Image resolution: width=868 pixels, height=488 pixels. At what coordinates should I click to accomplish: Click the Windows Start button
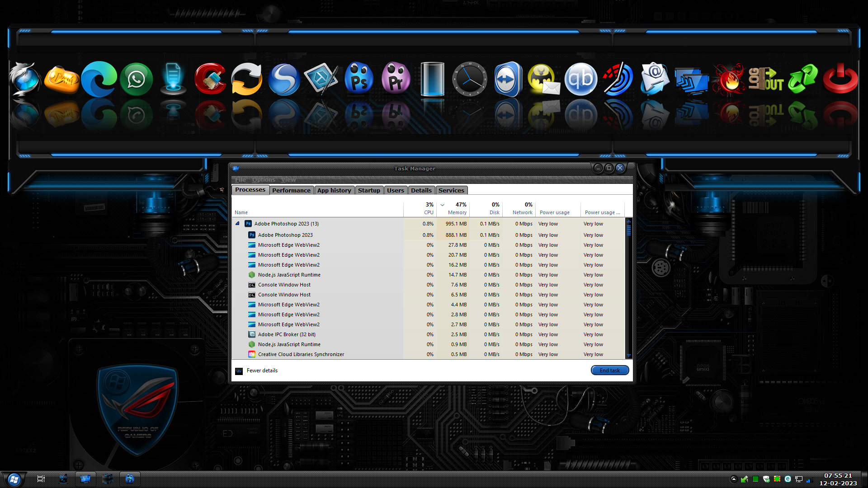(x=14, y=479)
